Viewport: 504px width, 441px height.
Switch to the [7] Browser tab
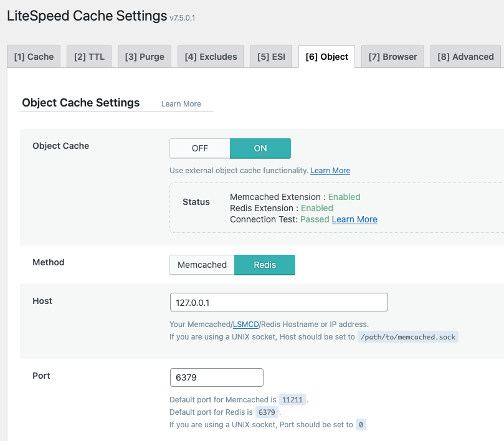coord(392,57)
